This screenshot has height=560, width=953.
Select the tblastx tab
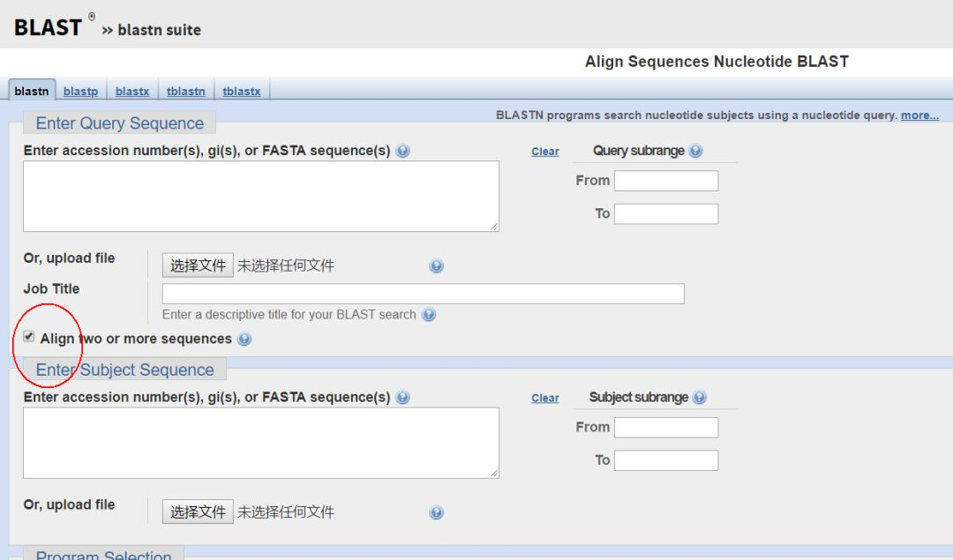pos(242,91)
